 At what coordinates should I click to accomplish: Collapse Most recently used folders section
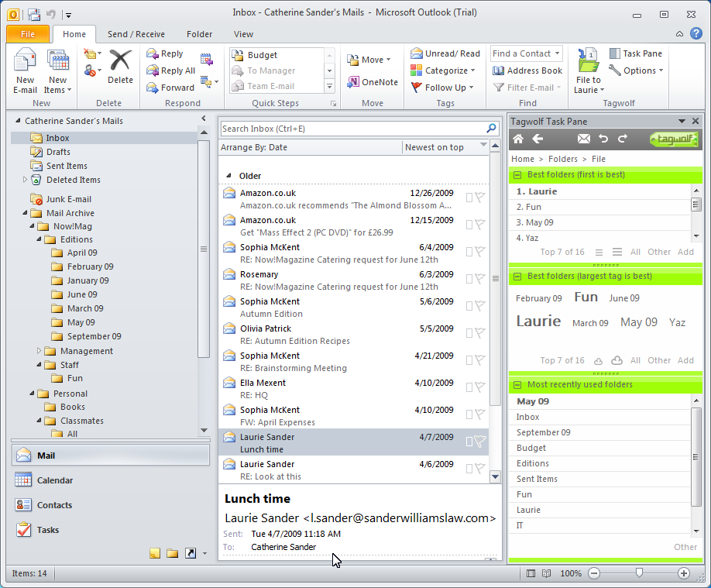(x=517, y=385)
